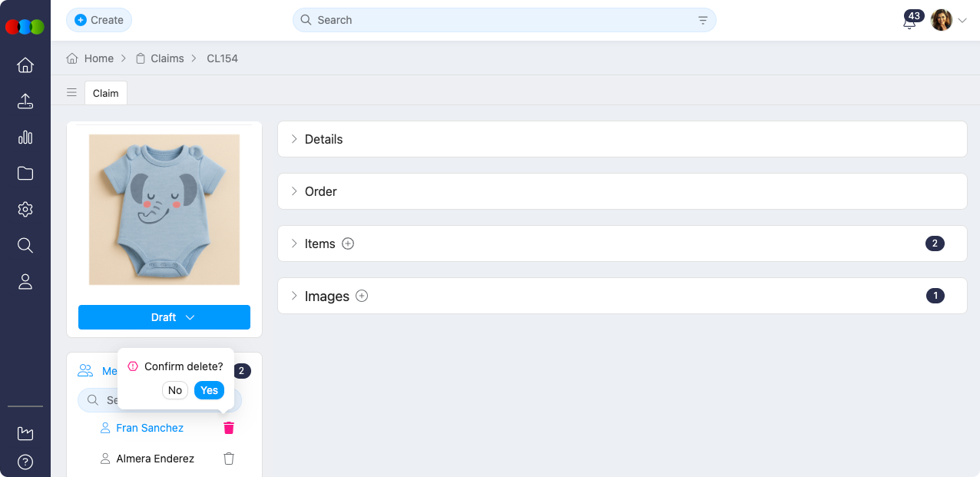Go to Claims in breadcrumb
The height and width of the screenshot is (477, 980).
pos(167,58)
